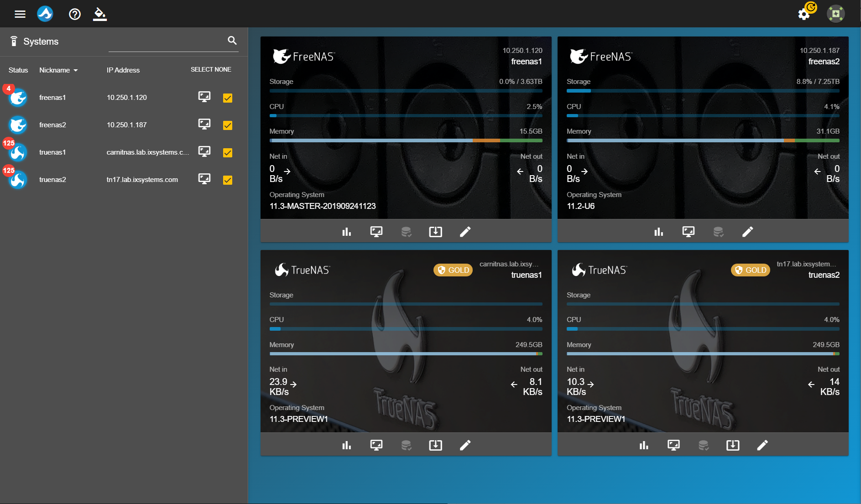Uncheck the truenas1 checkbox
This screenshot has width=861, height=504.
[x=228, y=152]
